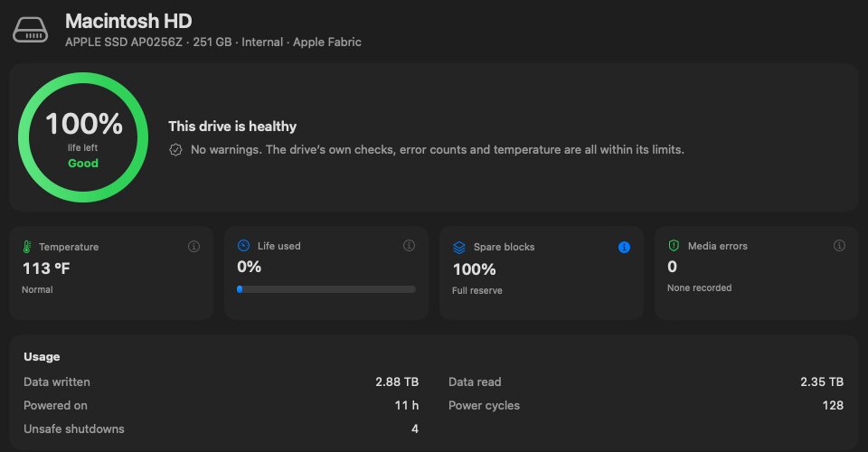Screen dimensions: 868x452
Task: Click the 128 power cycles value
Action: [833, 406]
